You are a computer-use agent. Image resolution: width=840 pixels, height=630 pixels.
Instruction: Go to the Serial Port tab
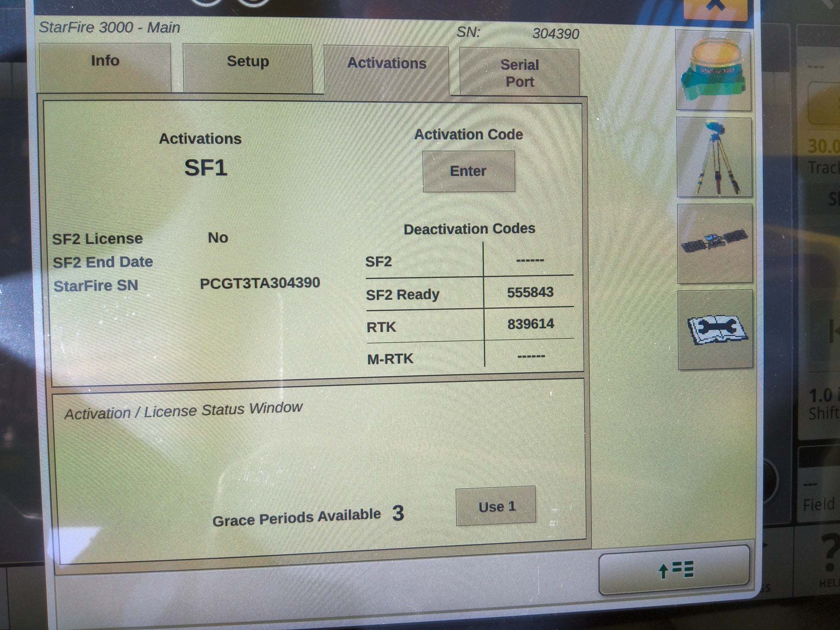pyautogui.click(x=519, y=72)
